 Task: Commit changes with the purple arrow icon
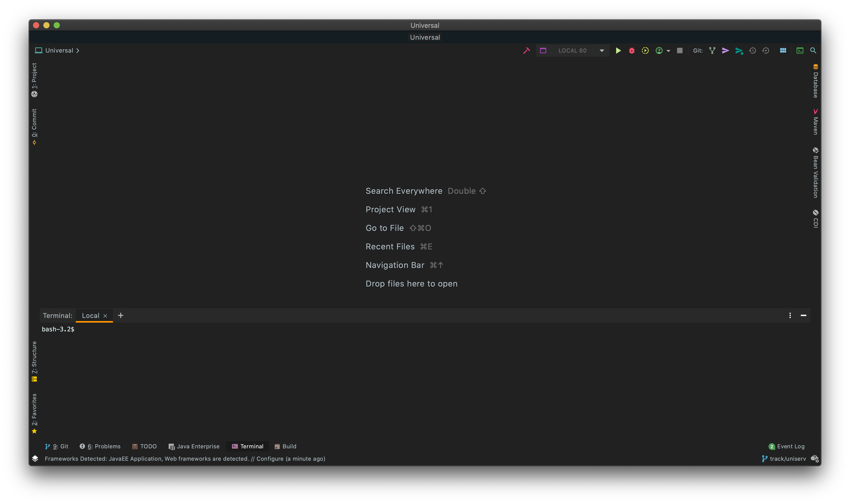726,51
